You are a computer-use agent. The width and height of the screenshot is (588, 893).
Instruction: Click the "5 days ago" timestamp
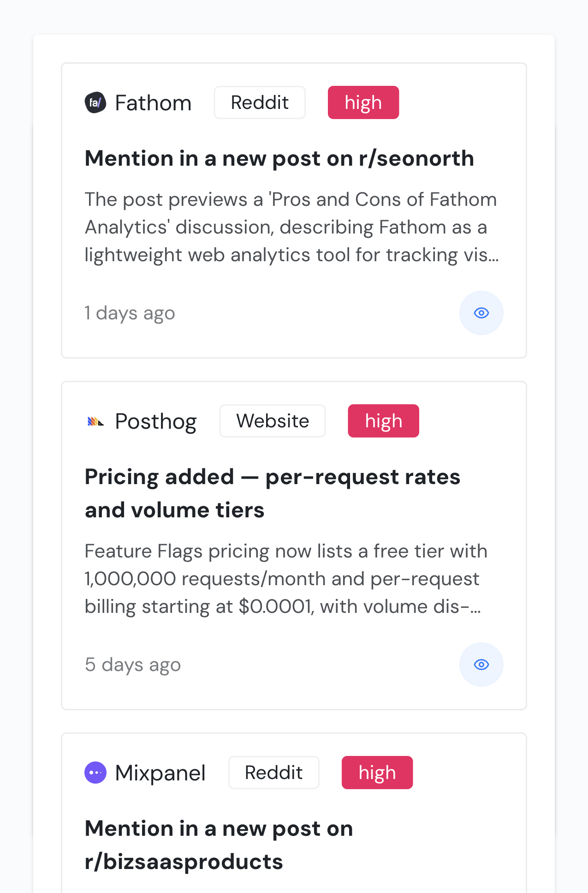click(133, 665)
